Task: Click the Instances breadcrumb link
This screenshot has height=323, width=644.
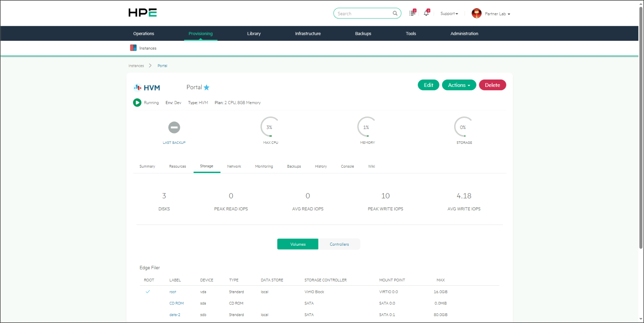Action: 136,66
